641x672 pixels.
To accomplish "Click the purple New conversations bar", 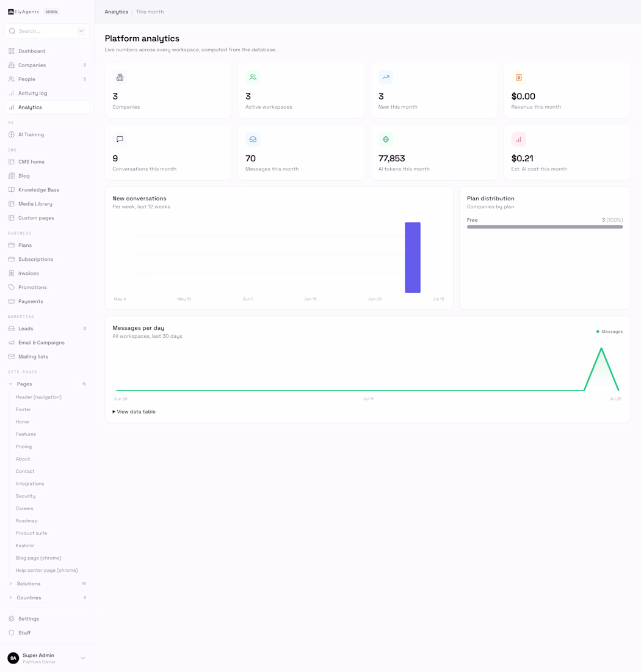I will coord(413,258).
